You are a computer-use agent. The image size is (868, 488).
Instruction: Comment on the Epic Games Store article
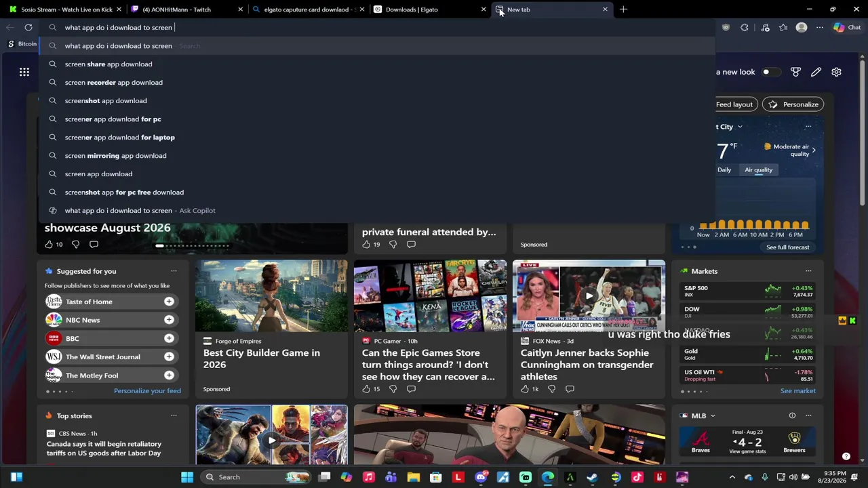(411, 389)
